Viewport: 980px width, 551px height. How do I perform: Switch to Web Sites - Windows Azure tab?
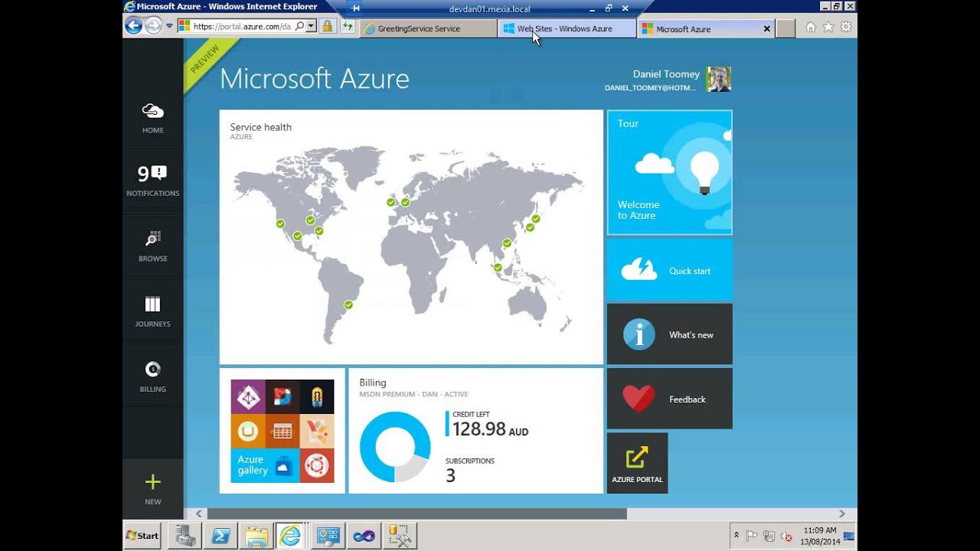(567, 29)
